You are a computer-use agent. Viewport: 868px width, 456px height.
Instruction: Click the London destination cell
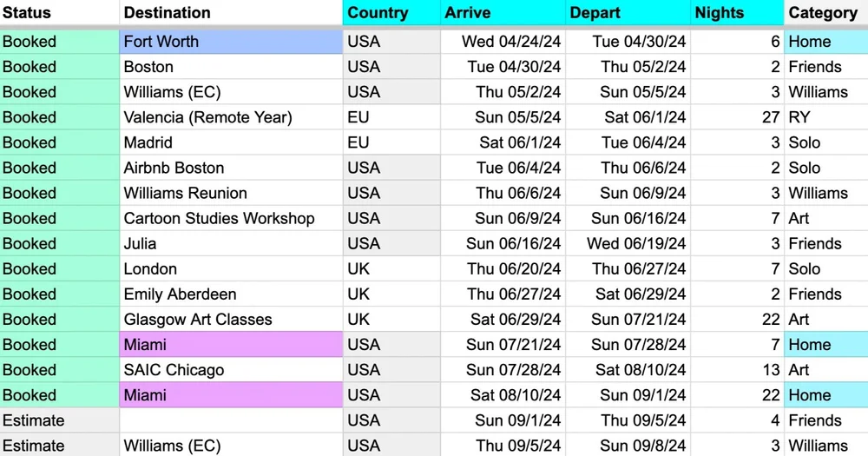click(231, 268)
